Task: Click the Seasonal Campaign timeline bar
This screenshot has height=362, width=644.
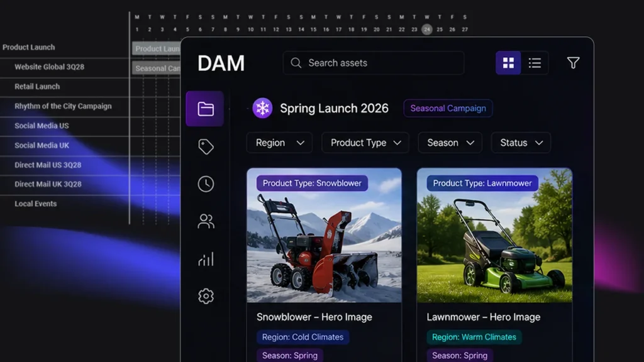Action: pos(157,68)
